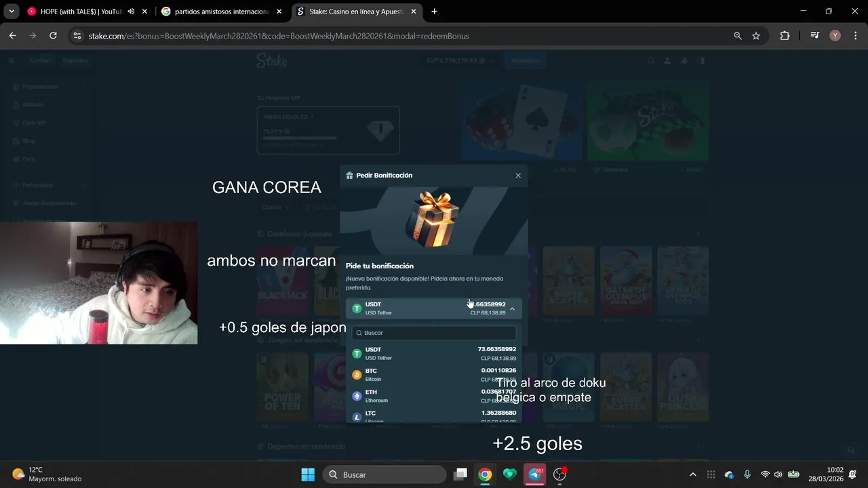Open Chrome from the taskbar
This screenshot has width=868, height=488.
coord(485,474)
